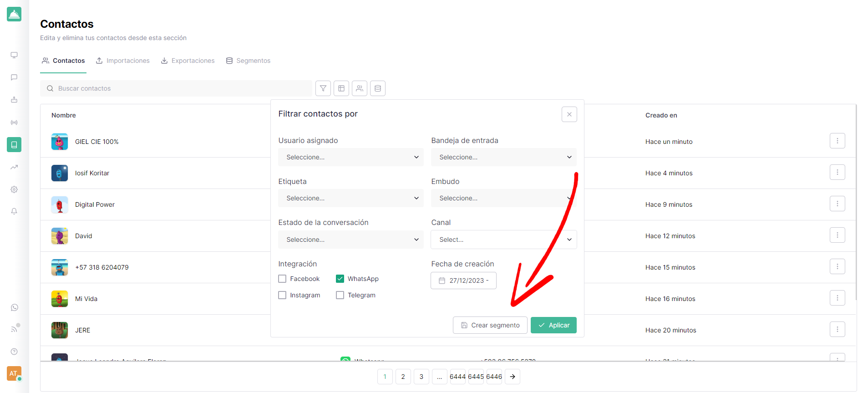868x393 pixels.
Task: Open row options for David
Action: 838,235
